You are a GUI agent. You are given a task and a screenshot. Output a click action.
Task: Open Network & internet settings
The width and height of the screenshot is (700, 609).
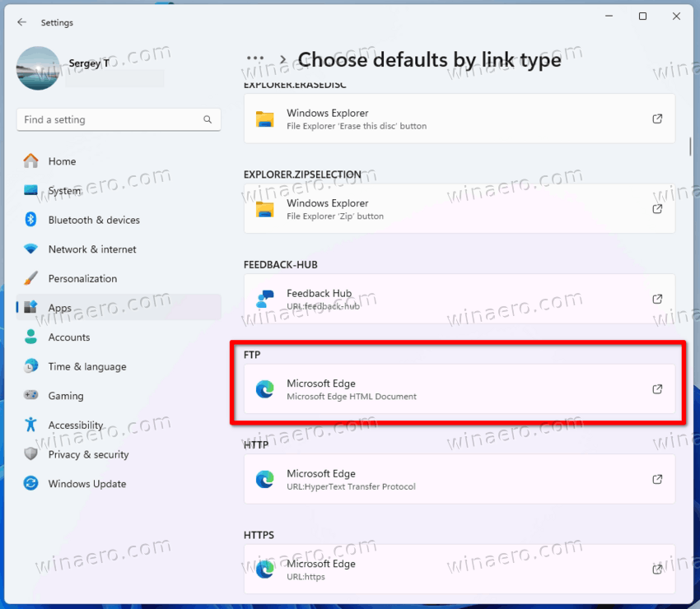click(119, 249)
